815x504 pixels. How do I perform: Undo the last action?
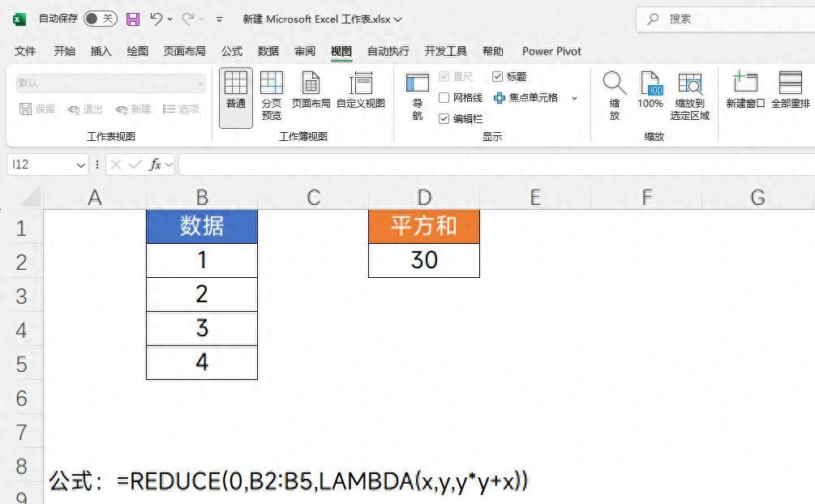[x=156, y=19]
